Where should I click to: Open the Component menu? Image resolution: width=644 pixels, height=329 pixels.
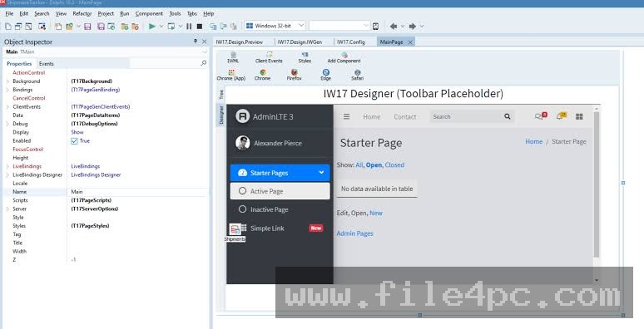149,13
